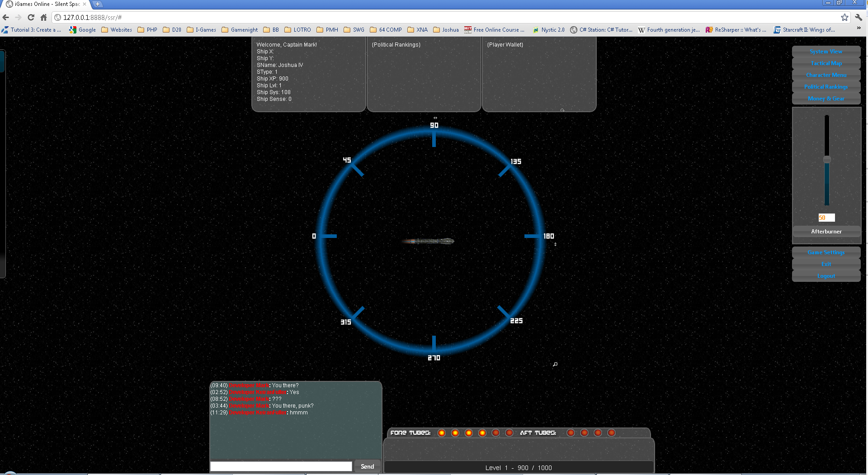Toggle the fourth fore tube light

(482, 433)
